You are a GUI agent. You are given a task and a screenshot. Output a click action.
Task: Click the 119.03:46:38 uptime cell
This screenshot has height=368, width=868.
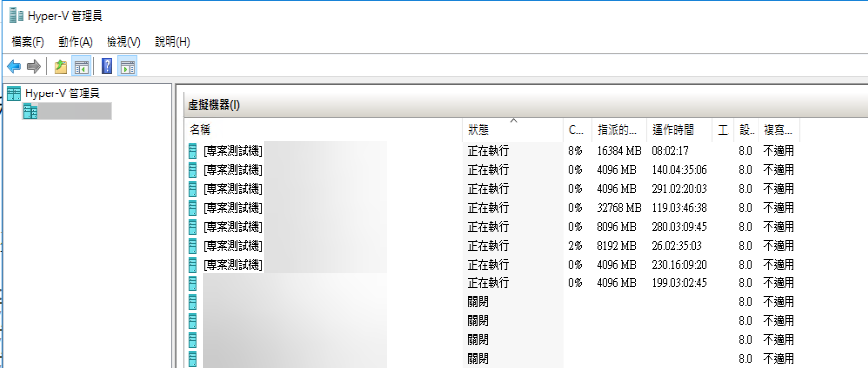[679, 208]
